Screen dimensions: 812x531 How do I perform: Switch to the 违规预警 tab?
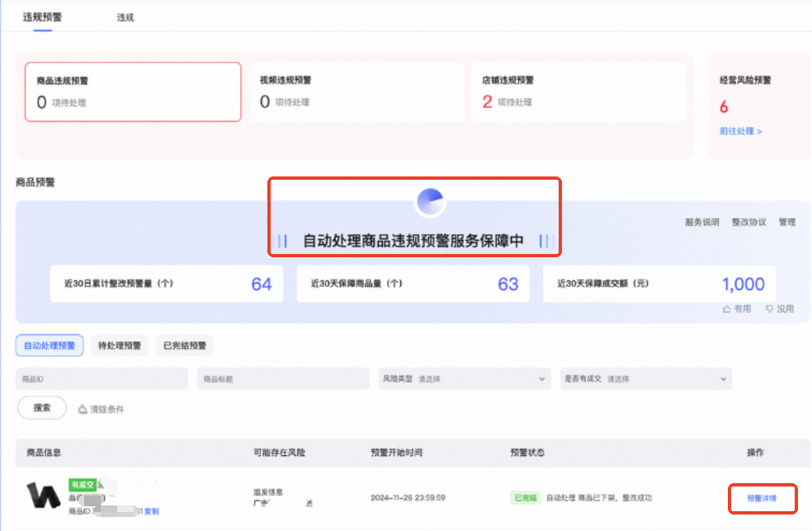pyautogui.click(x=42, y=17)
